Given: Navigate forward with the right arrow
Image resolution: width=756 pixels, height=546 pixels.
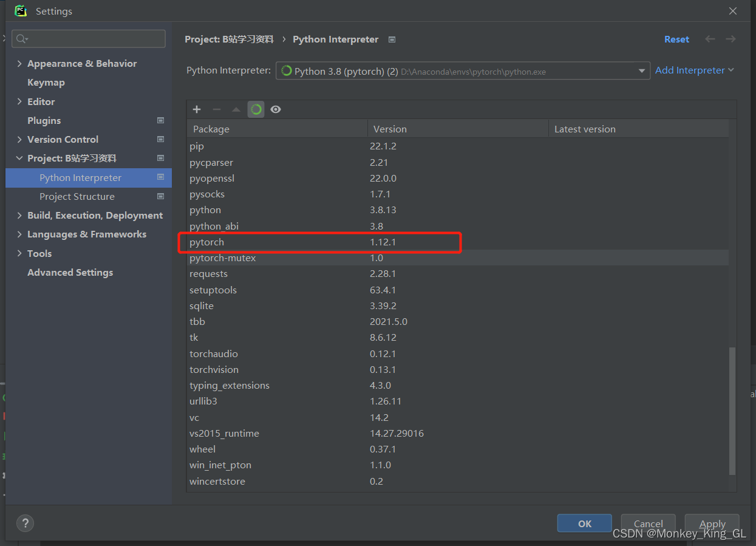Looking at the screenshot, I should point(730,39).
